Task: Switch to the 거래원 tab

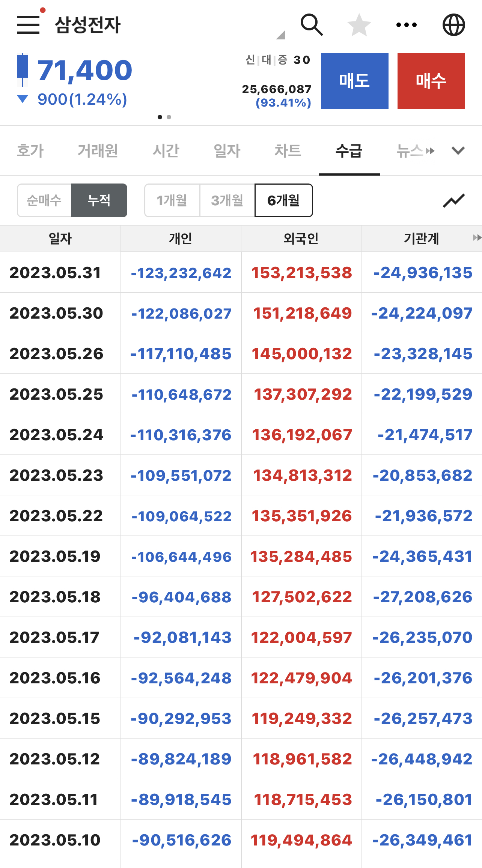Action: [98, 150]
